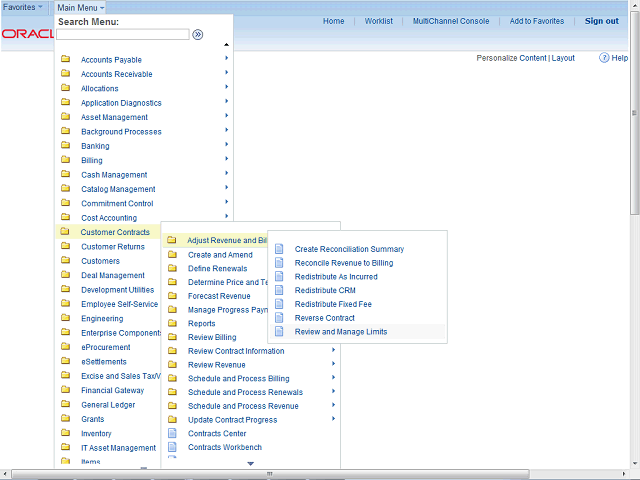Select Redistribute As Incurred

click(x=336, y=277)
